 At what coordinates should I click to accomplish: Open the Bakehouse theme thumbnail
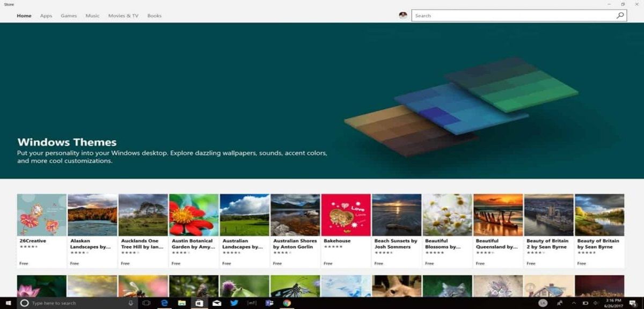[346, 215]
